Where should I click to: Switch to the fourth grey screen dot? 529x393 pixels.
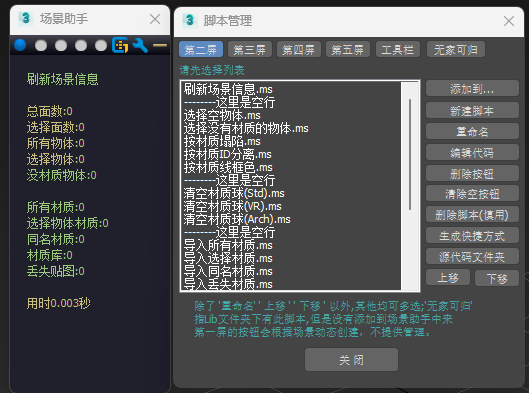(81, 46)
